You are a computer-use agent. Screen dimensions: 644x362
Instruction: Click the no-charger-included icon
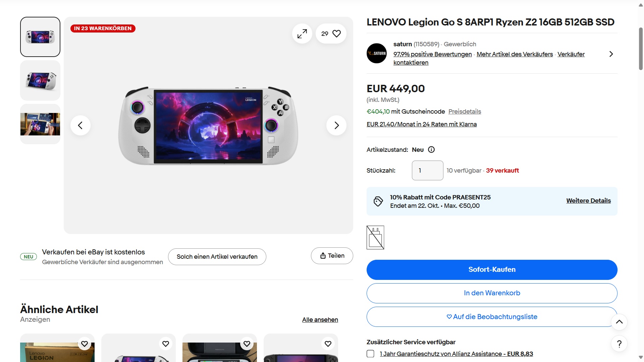(375, 237)
